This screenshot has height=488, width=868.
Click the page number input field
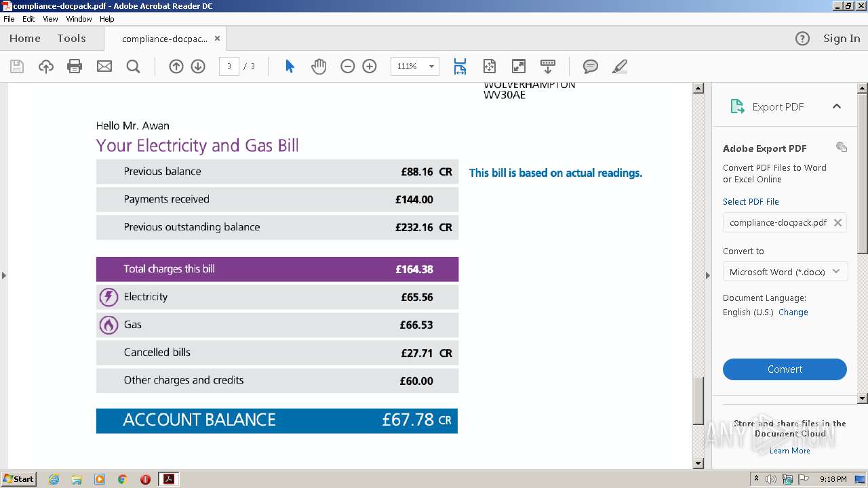click(x=229, y=66)
